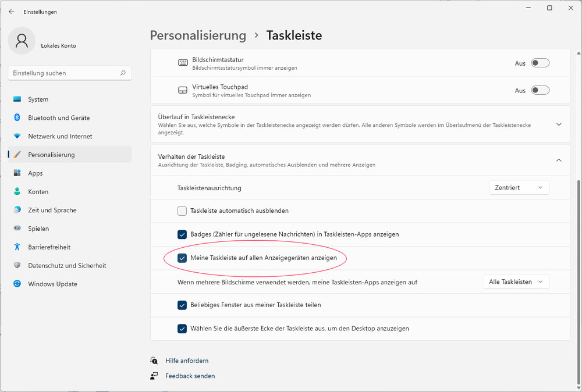
Task: Click the Feedback senden link
Action: (x=190, y=376)
